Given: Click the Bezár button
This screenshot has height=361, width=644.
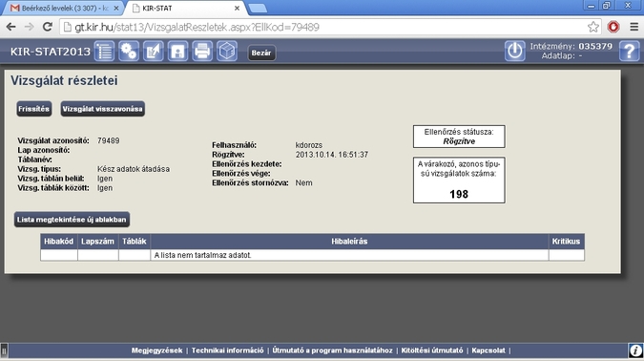Looking at the screenshot, I should 261,53.
